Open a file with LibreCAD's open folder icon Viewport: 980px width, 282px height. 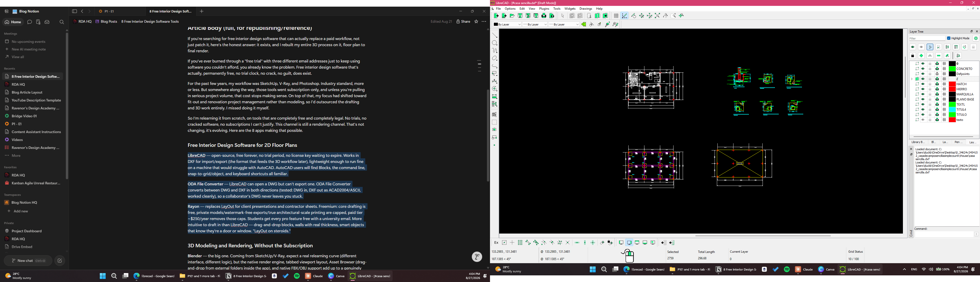coord(512,16)
